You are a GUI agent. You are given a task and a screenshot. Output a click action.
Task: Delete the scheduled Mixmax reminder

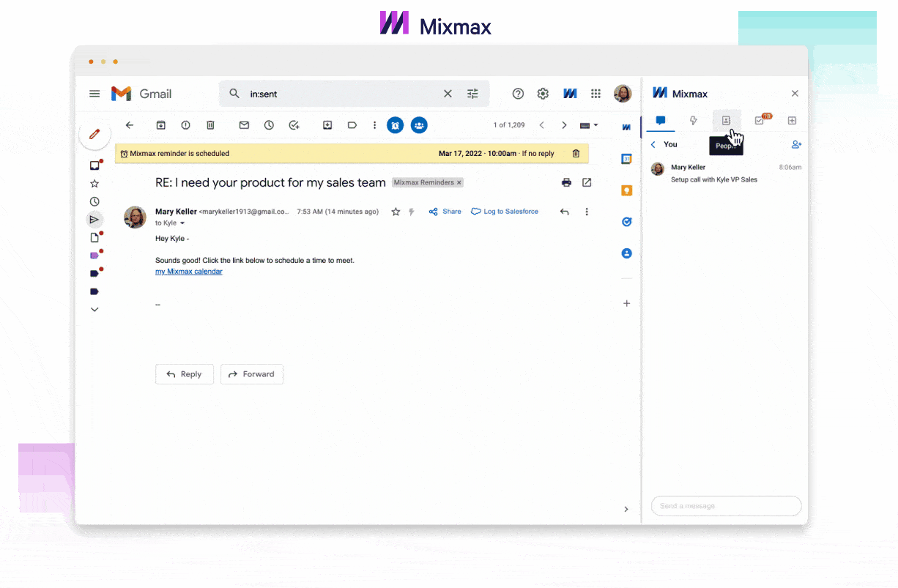coord(576,154)
